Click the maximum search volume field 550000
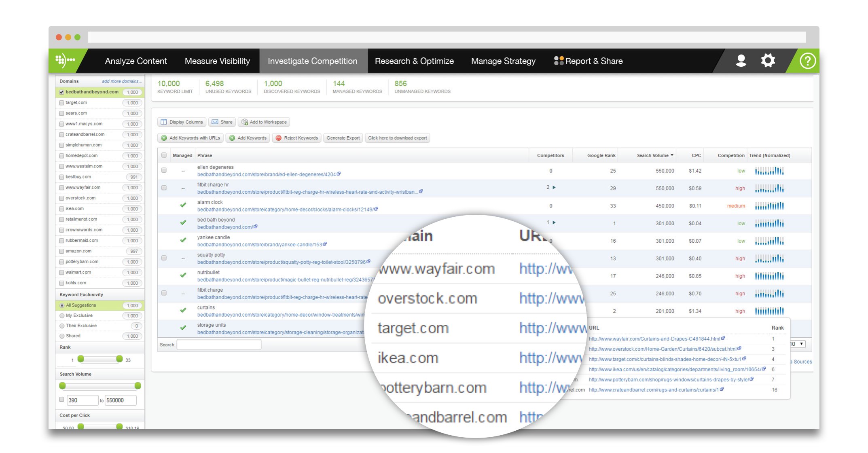This screenshot has width=868, height=453. [x=121, y=400]
